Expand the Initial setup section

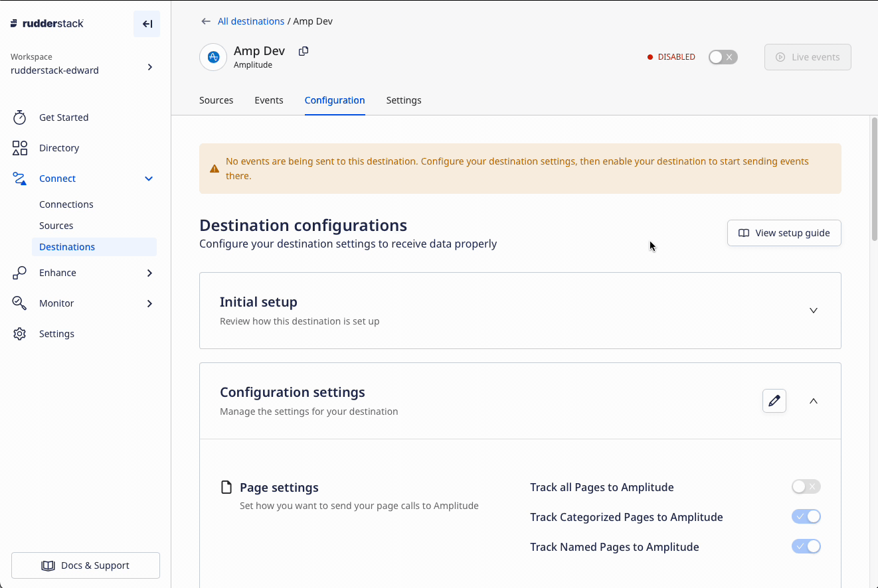click(813, 311)
